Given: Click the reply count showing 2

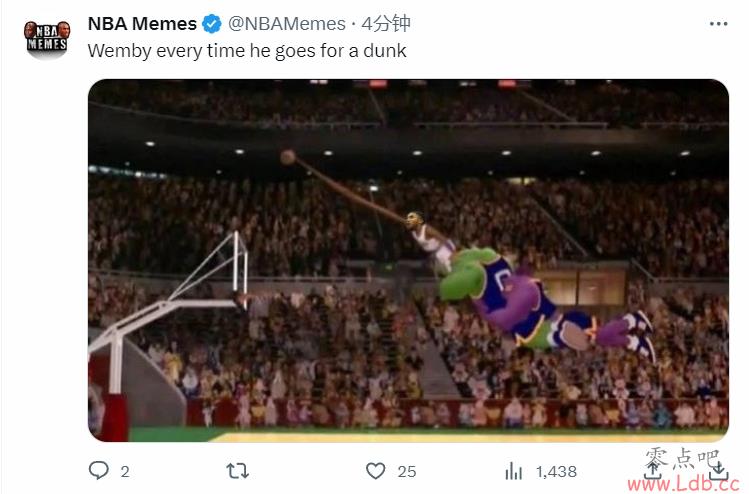Looking at the screenshot, I should point(125,472).
